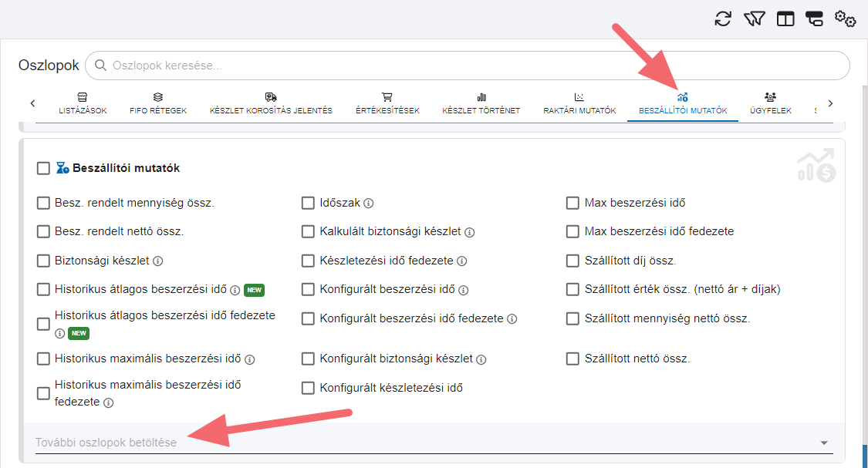Open the Ügyfelek tab
This screenshot has width=868, height=468.
(x=770, y=104)
